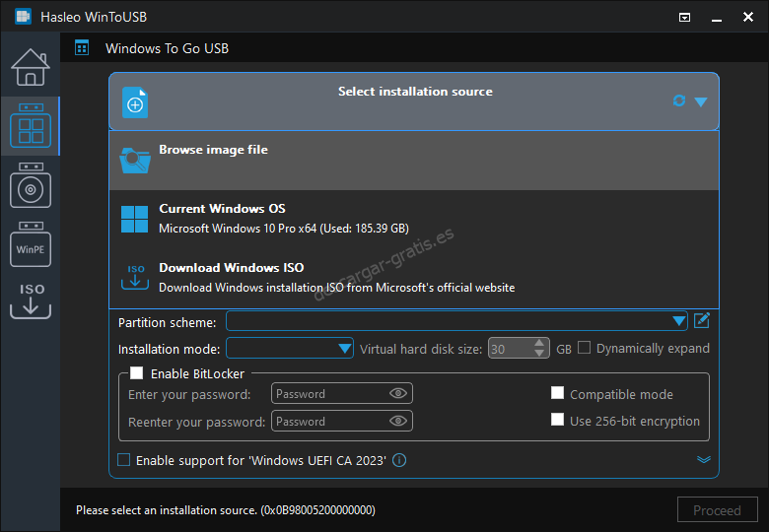Check Use 256-bit encryption
The height and width of the screenshot is (532, 769).
tap(557, 420)
